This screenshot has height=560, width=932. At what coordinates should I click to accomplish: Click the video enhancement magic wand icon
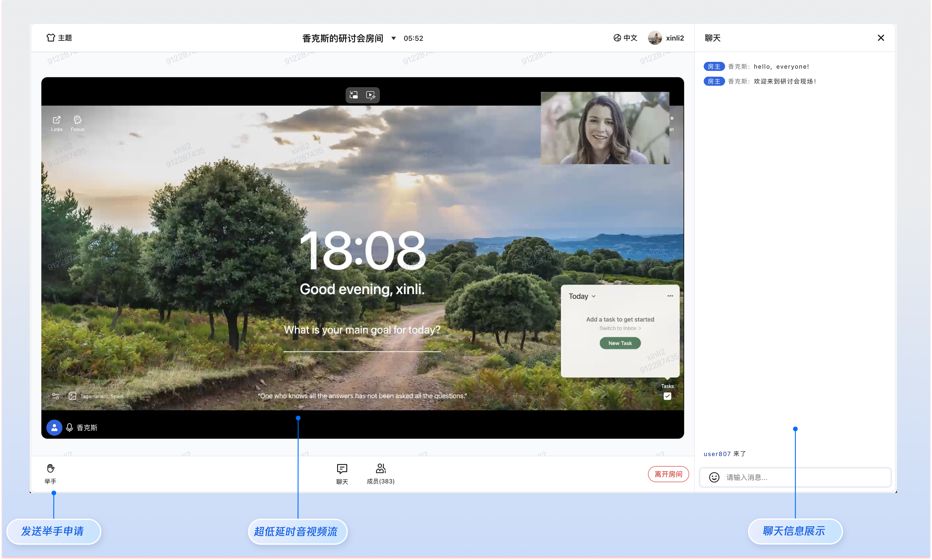[371, 95]
